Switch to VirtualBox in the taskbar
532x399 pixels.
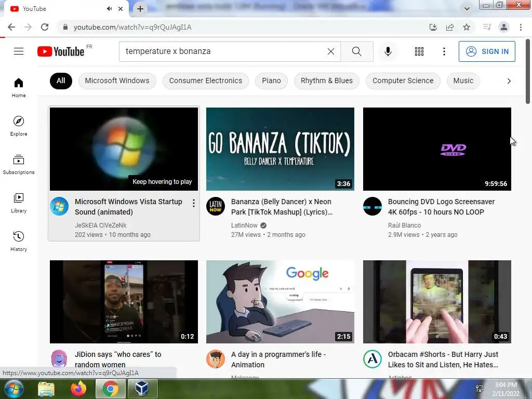(142, 389)
